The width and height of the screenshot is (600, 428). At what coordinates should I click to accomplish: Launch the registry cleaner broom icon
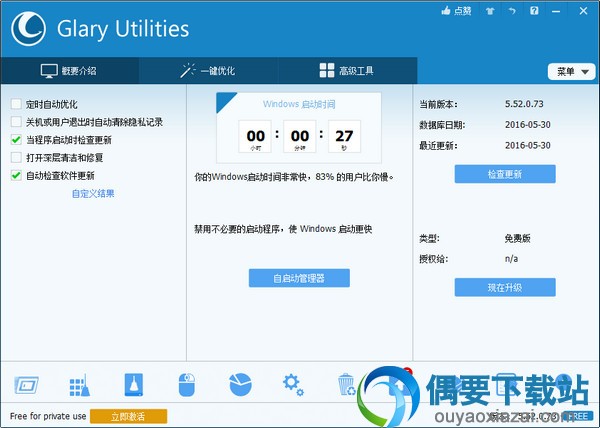(80, 385)
